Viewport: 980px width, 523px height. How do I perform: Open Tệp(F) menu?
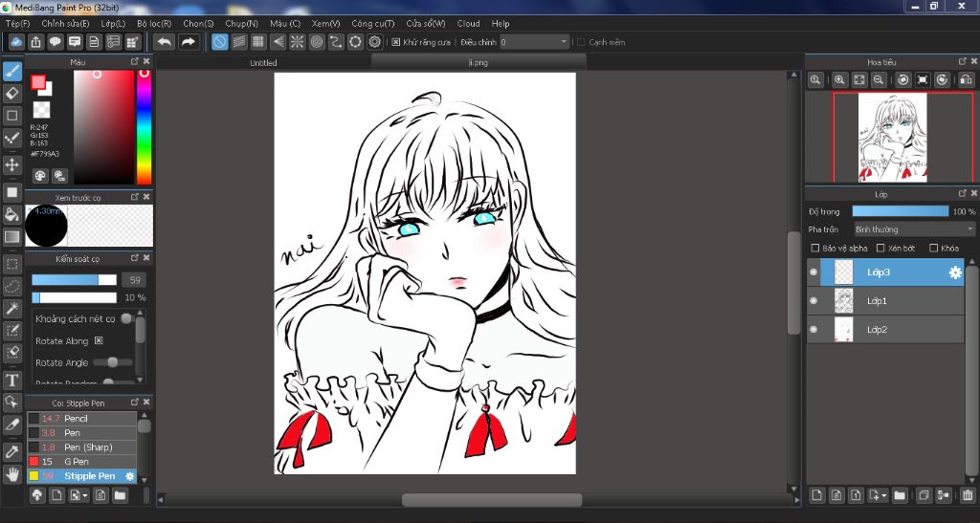pyautogui.click(x=17, y=23)
